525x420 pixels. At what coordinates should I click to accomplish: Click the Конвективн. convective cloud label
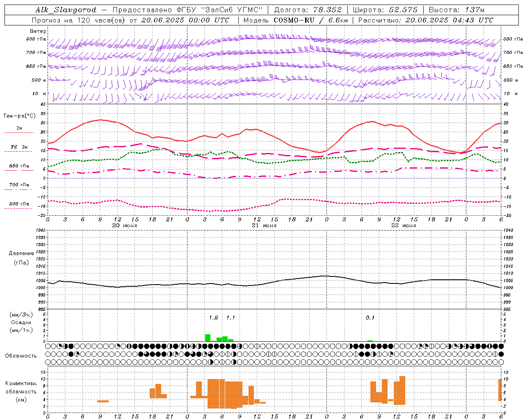pyautogui.click(x=21, y=383)
